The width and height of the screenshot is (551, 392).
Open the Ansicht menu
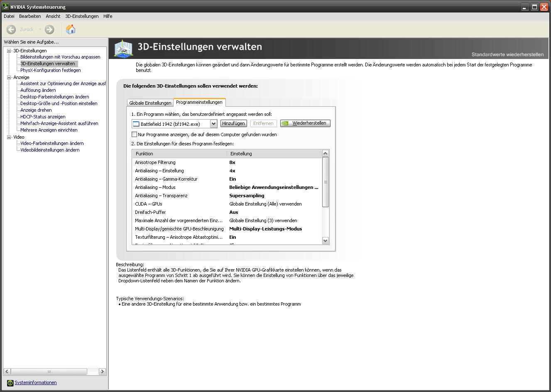(x=53, y=16)
